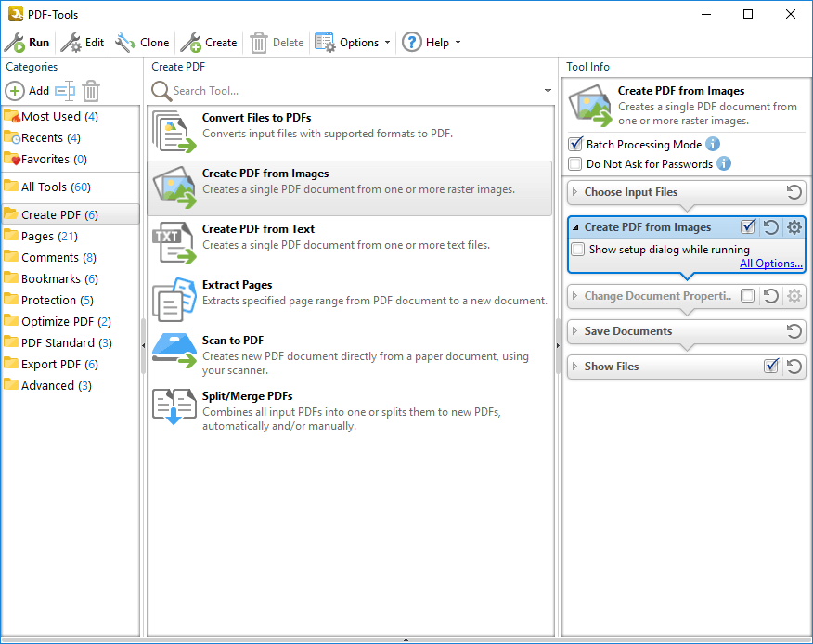Click the Clone tool icon

click(125, 43)
